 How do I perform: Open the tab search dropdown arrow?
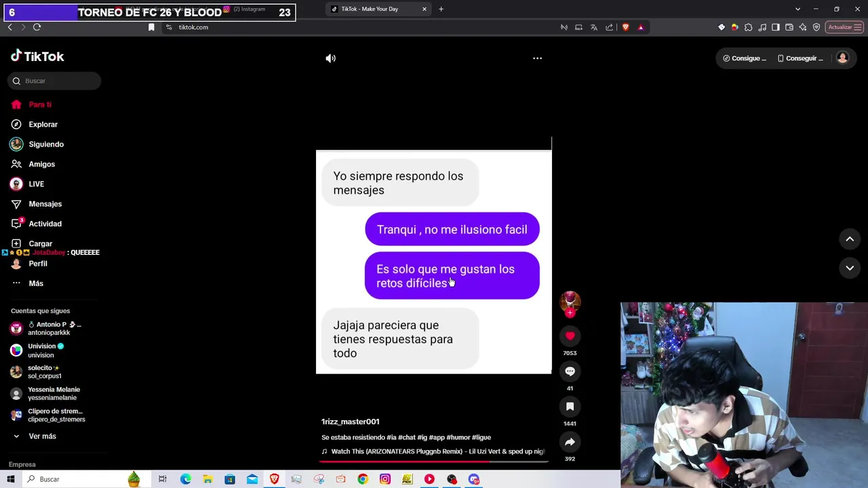(797, 9)
